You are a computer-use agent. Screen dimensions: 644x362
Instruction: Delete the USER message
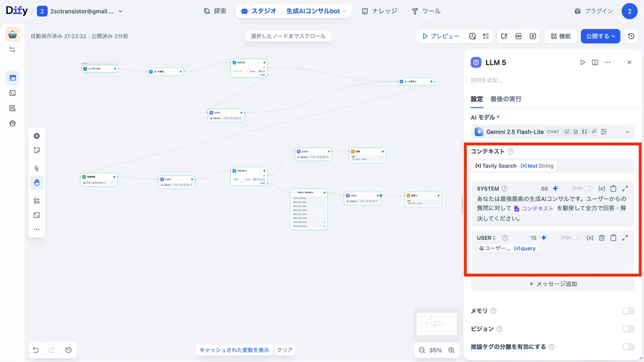602,237
